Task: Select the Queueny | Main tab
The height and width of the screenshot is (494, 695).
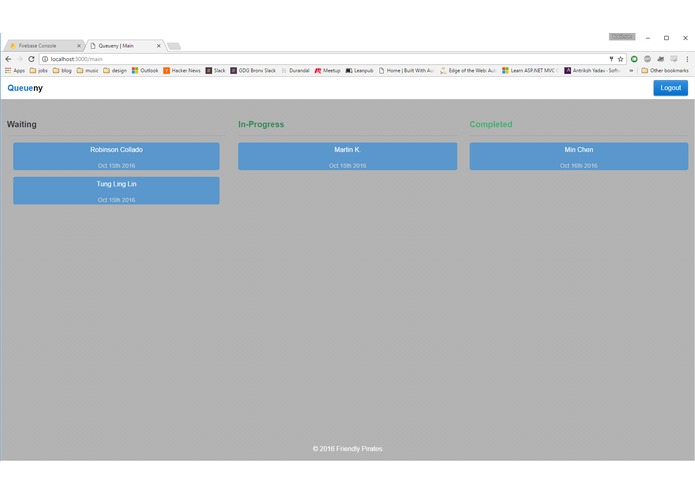Action: click(125, 46)
